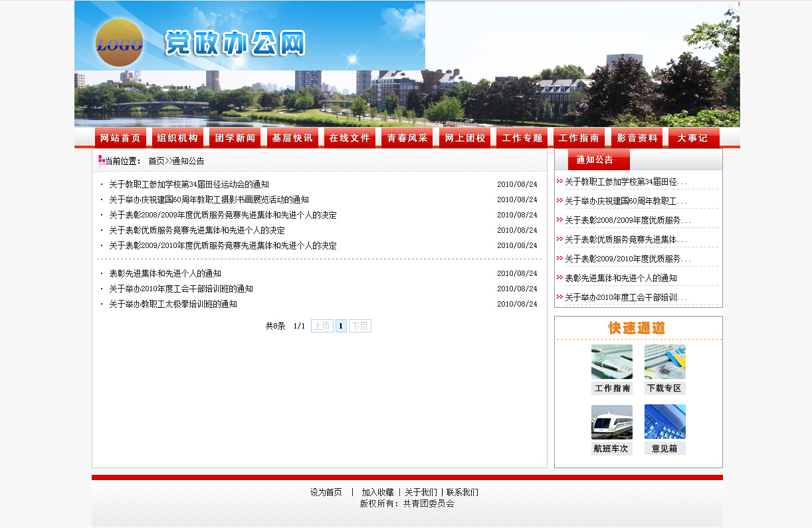Screen dimensions: 812x528
Task: Click 设为首页 in the footer
Action: pos(326,492)
